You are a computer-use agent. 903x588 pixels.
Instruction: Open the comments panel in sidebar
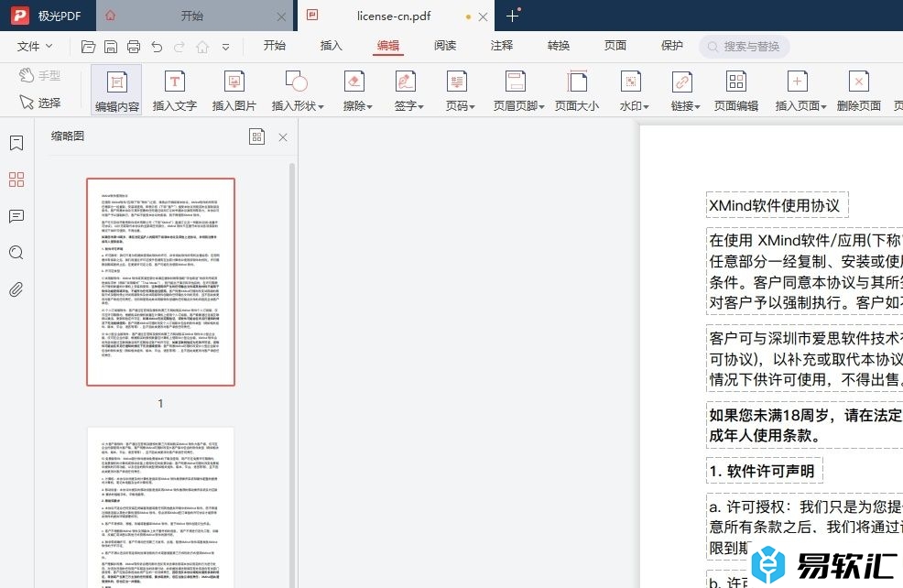point(16,216)
